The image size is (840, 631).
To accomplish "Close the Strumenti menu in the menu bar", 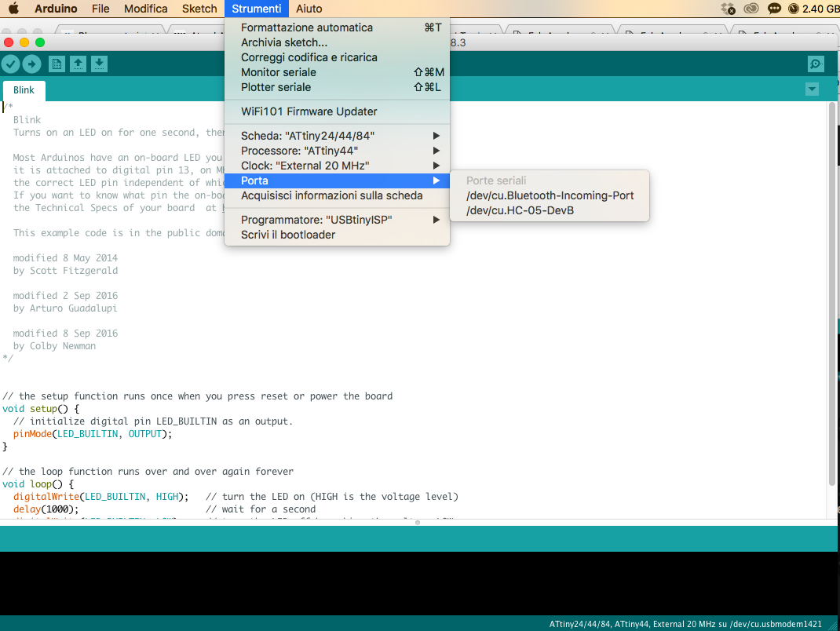I will coord(256,9).
